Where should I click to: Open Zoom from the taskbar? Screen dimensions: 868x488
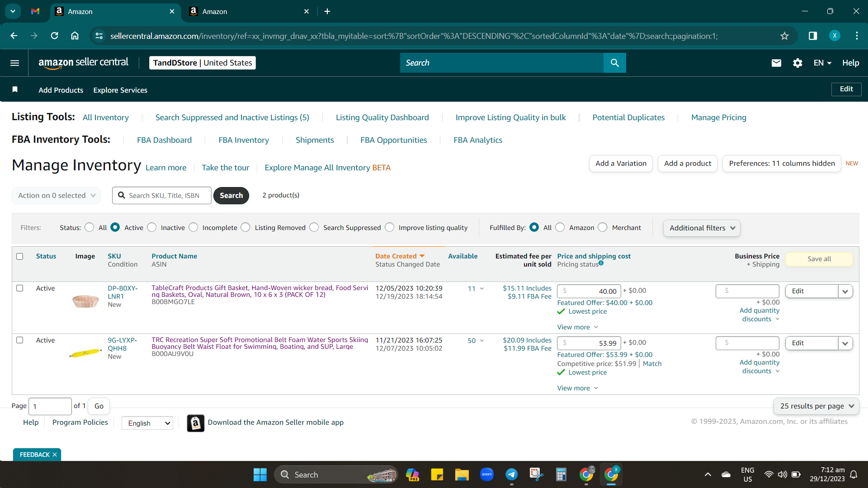(487, 474)
